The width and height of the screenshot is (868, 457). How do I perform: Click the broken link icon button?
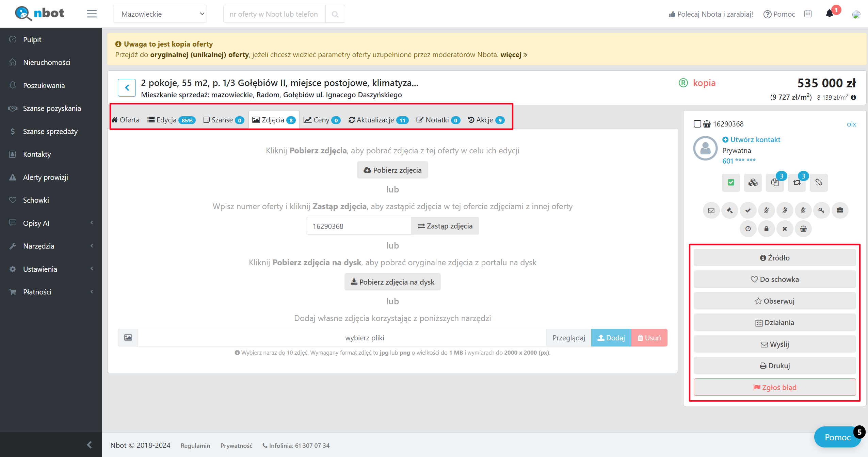[x=819, y=183]
